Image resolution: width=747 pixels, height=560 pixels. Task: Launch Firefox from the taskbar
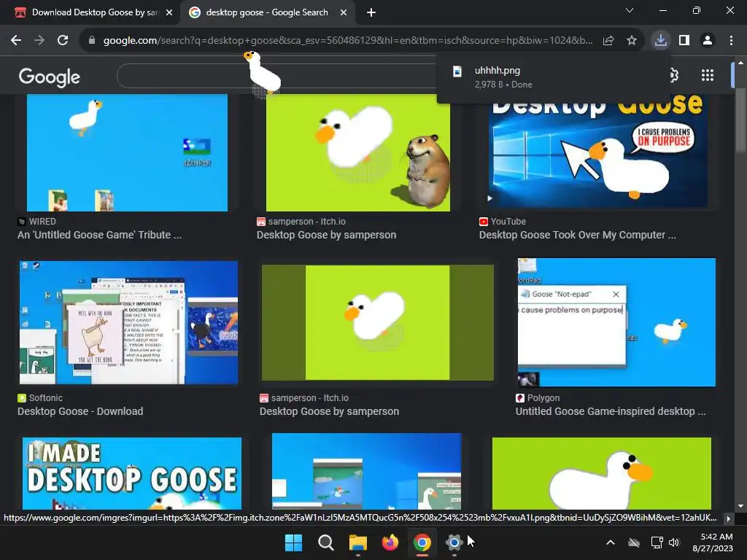(x=390, y=542)
